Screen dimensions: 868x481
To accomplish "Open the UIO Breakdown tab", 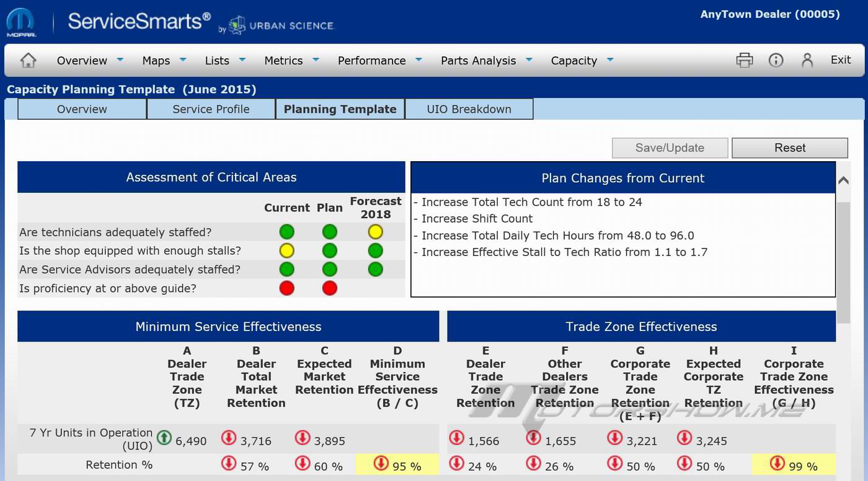I will [469, 109].
